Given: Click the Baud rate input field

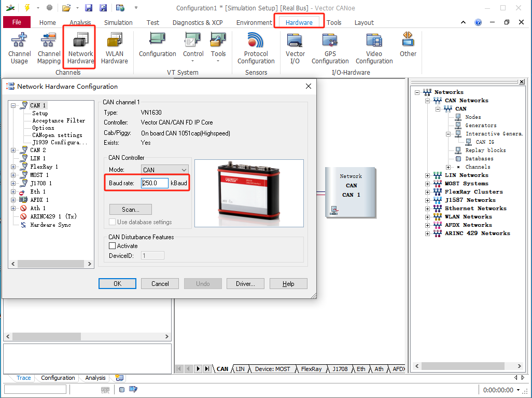Looking at the screenshot, I should pyautogui.click(x=155, y=183).
